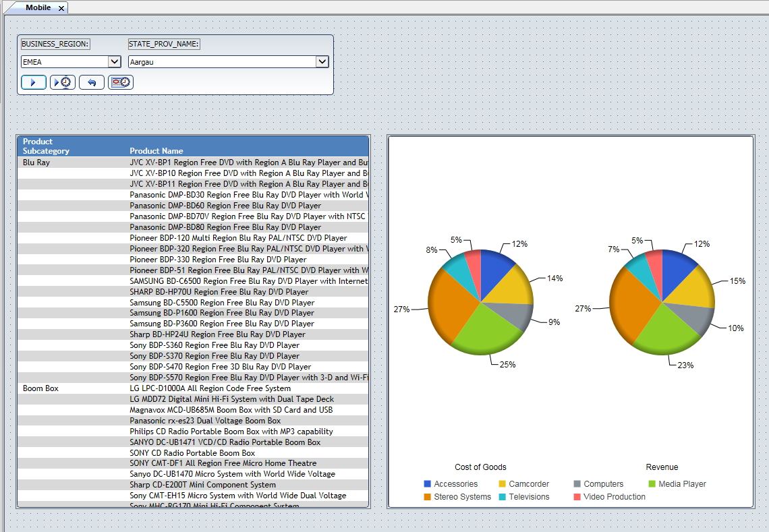
Task: Select the SONY CMT-DF1 Micro Home Theatre row
Action: tap(193, 463)
